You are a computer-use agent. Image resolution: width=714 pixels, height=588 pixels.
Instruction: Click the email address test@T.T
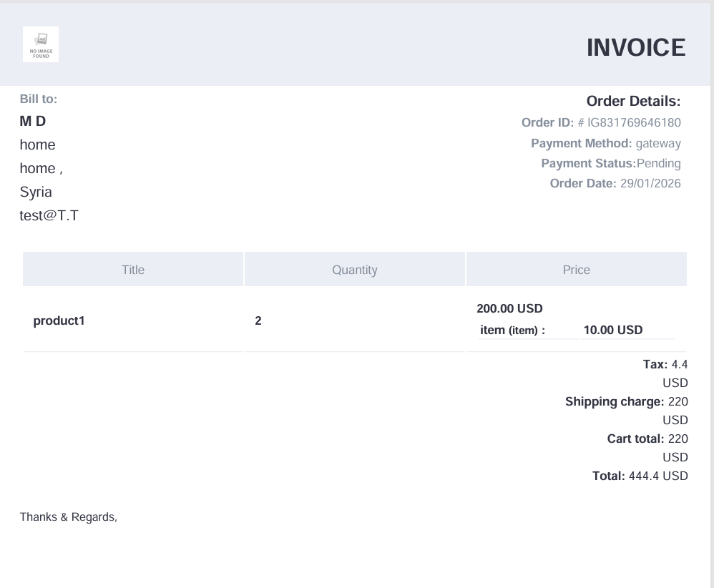[x=49, y=215]
